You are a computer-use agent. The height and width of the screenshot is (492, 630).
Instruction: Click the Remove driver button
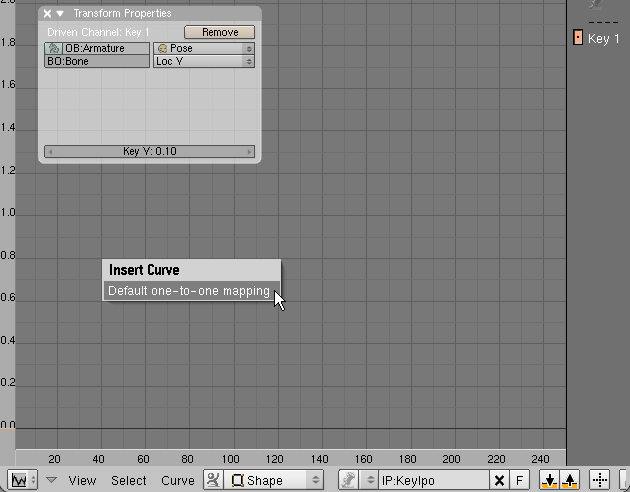tap(219, 32)
